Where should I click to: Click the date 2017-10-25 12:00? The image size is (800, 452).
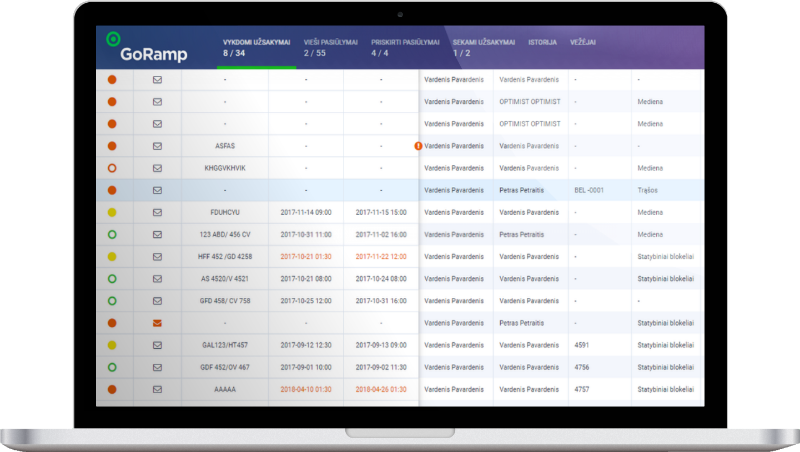coord(306,301)
